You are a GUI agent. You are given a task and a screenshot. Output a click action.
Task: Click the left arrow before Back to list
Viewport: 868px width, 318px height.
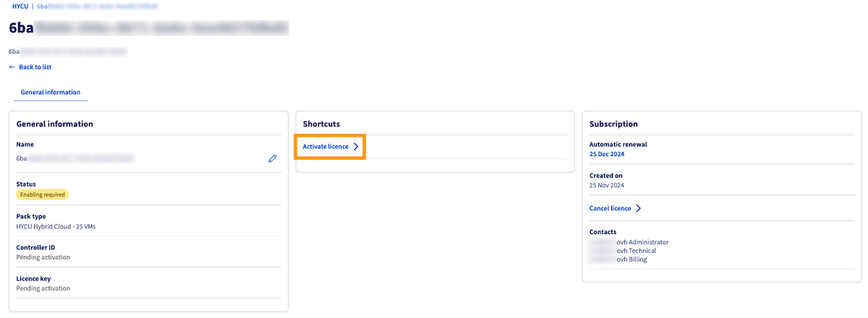(x=12, y=67)
